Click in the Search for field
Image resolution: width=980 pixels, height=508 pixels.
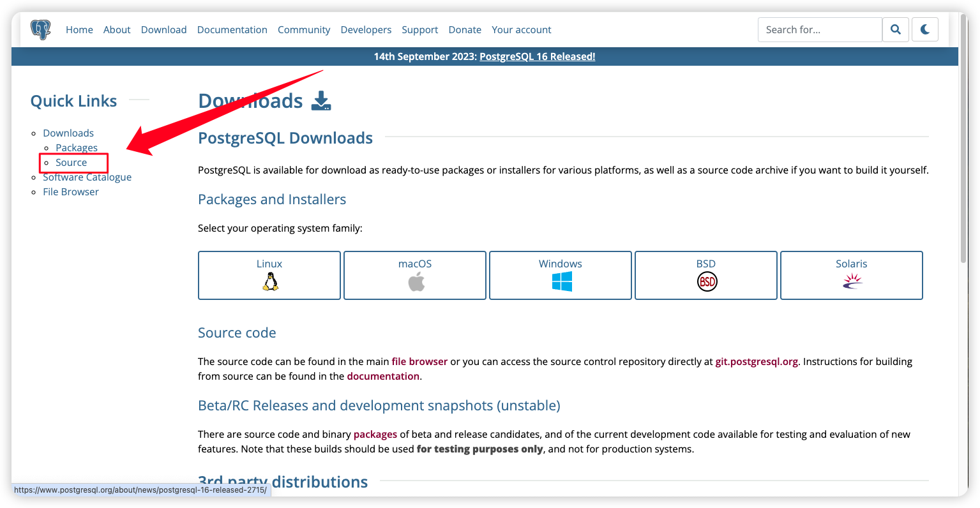[820, 29]
